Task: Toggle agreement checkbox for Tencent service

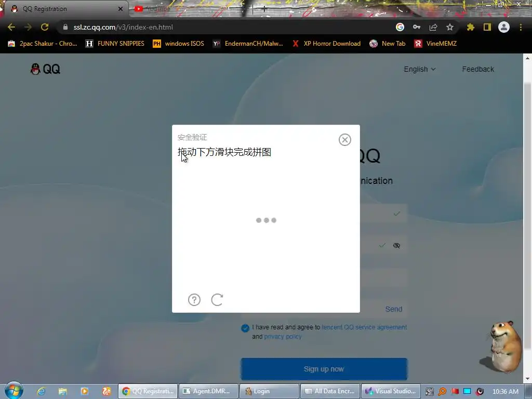Action: coord(245,328)
